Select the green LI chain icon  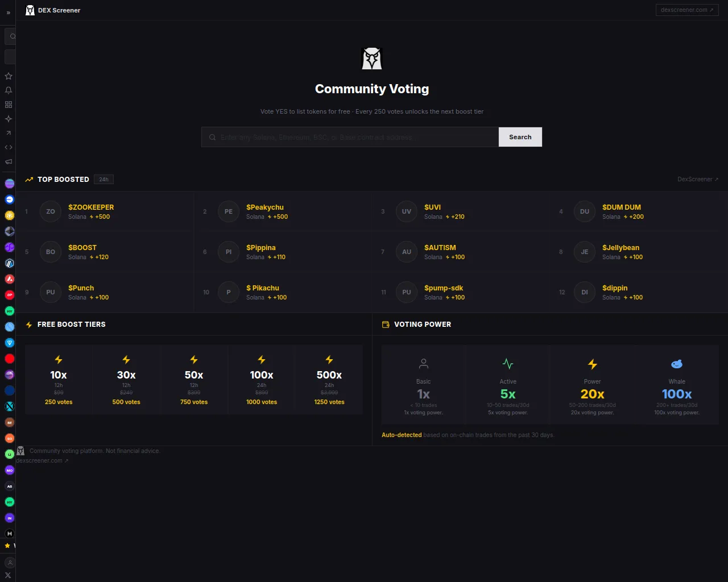coord(10,454)
